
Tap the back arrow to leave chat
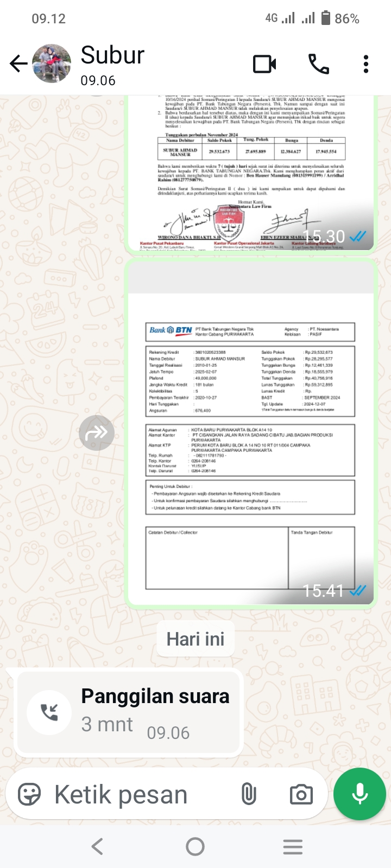pos(18,64)
